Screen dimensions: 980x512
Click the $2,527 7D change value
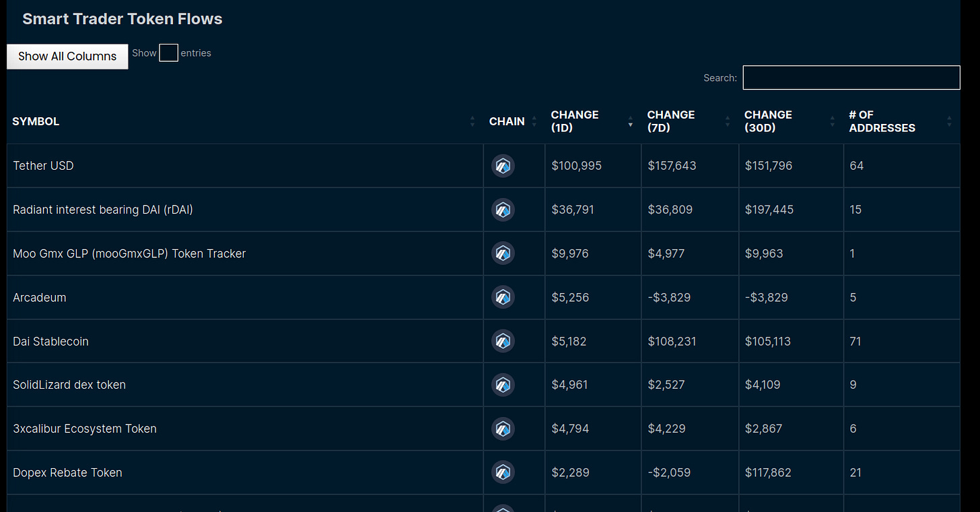coord(666,385)
